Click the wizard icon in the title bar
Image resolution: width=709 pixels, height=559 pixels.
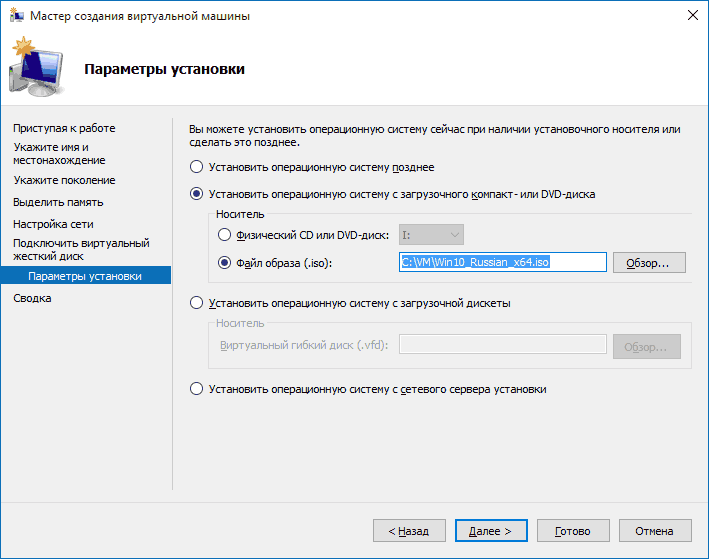(15, 16)
